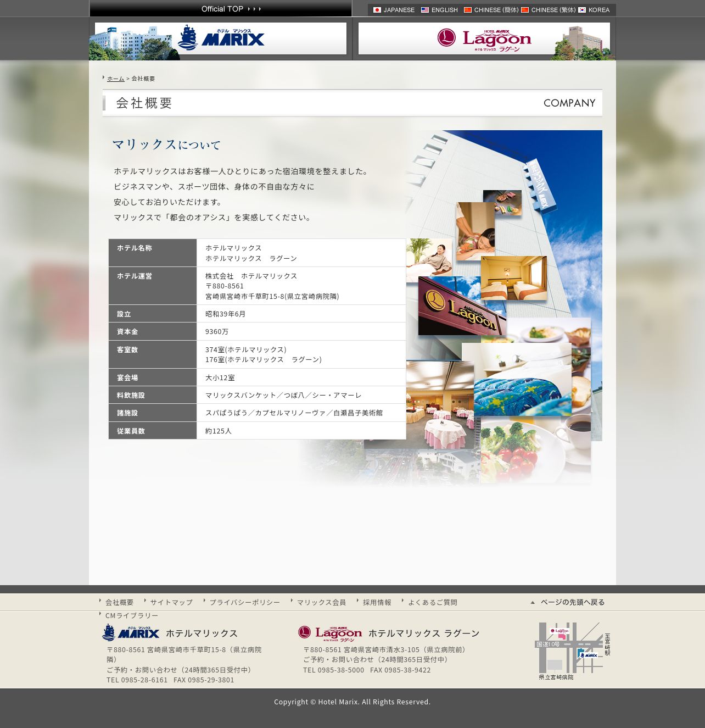Click the footer access map image
705x728 pixels.
(x=573, y=651)
